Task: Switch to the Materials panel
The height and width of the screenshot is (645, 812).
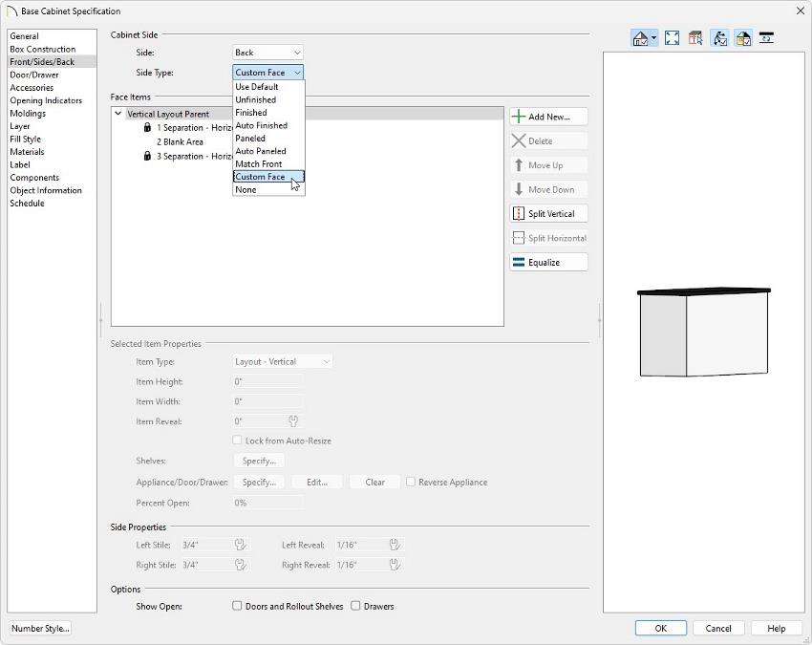Action: (x=27, y=151)
